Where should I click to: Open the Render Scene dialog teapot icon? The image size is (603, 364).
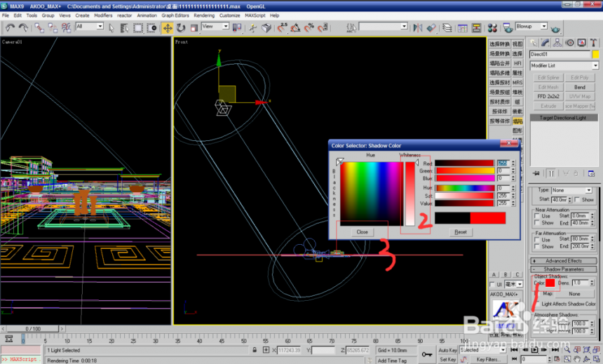pos(508,28)
